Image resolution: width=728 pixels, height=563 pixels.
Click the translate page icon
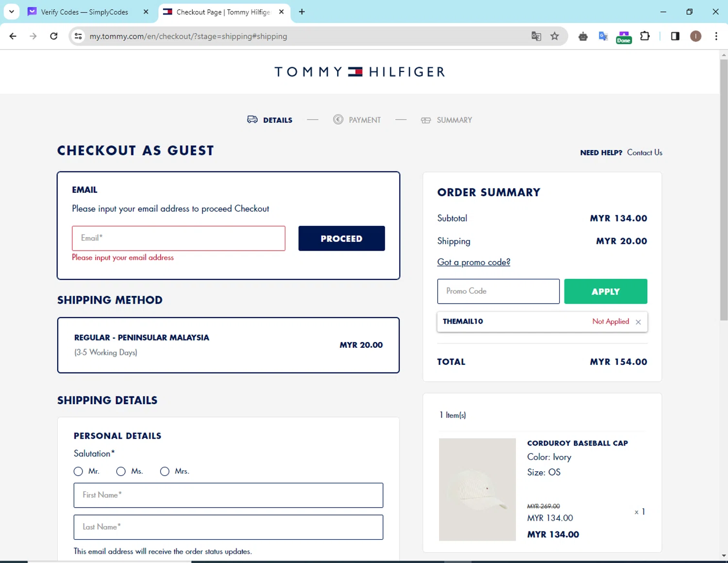[536, 36]
